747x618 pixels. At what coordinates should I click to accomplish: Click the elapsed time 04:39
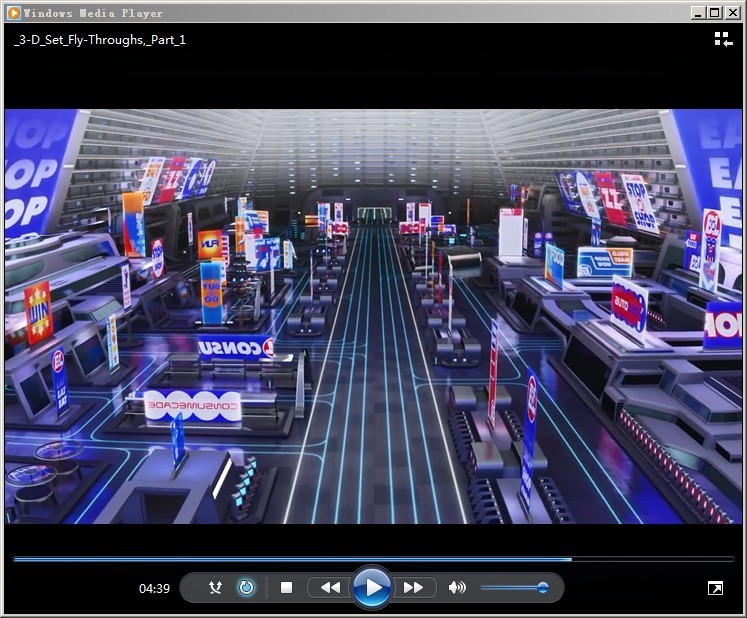click(x=154, y=588)
